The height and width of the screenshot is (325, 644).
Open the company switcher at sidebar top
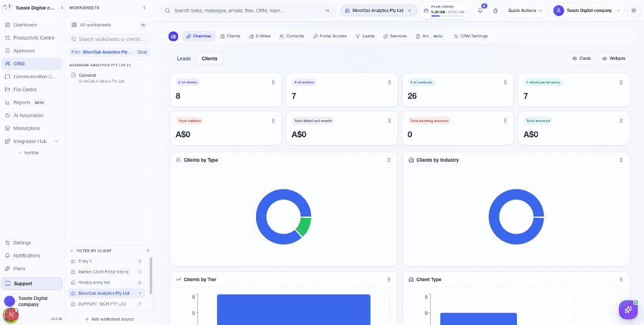pos(30,8)
